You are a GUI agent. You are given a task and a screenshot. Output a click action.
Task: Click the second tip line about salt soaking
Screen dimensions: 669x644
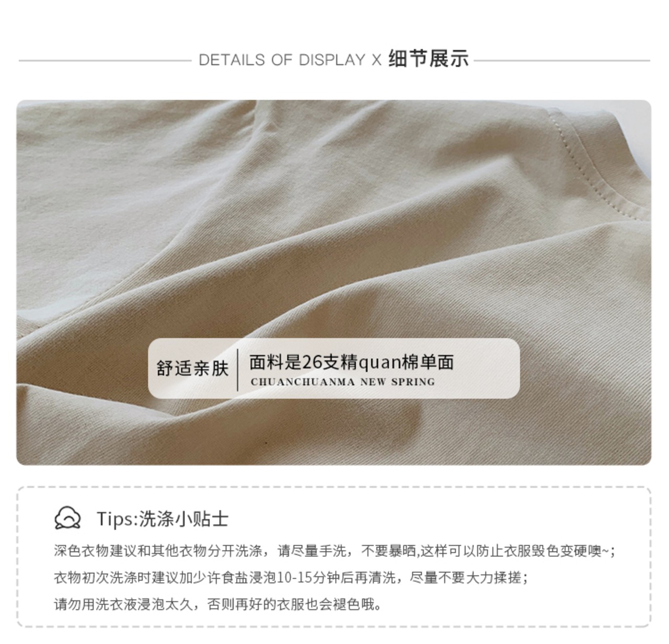click(x=291, y=578)
